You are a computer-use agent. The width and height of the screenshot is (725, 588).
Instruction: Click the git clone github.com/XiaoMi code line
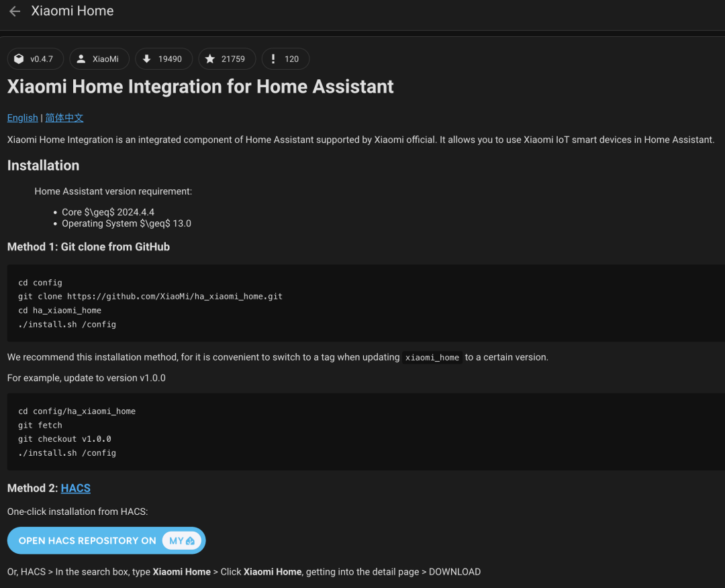(x=150, y=296)
